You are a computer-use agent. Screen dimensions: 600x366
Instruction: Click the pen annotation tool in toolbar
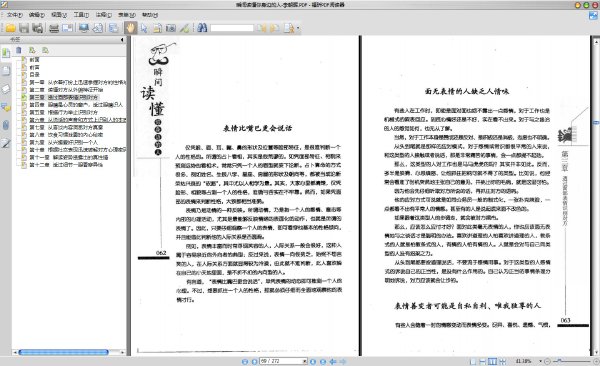[x=185, y=28]
